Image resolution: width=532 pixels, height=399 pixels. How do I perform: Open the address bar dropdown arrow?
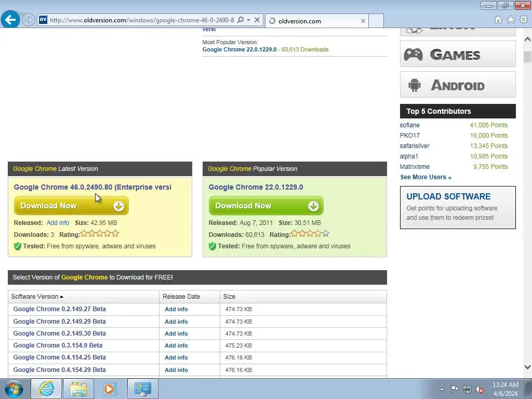(249, 20)
